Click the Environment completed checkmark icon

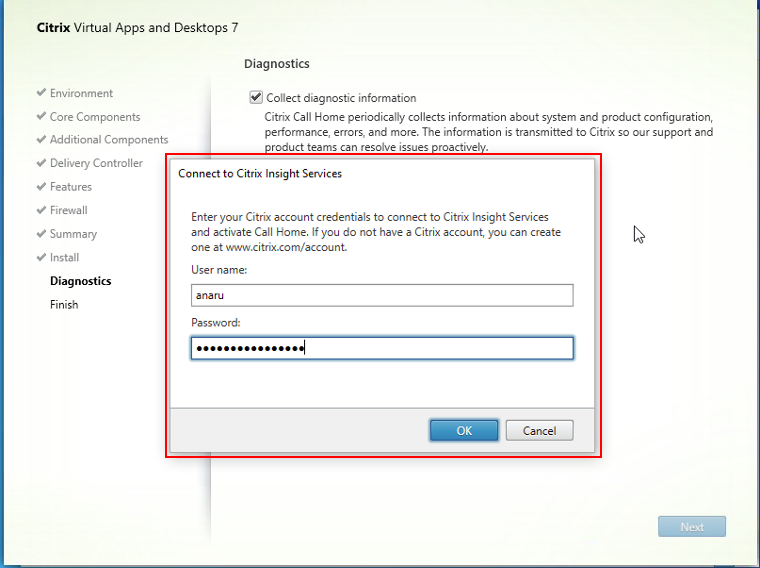42,92
